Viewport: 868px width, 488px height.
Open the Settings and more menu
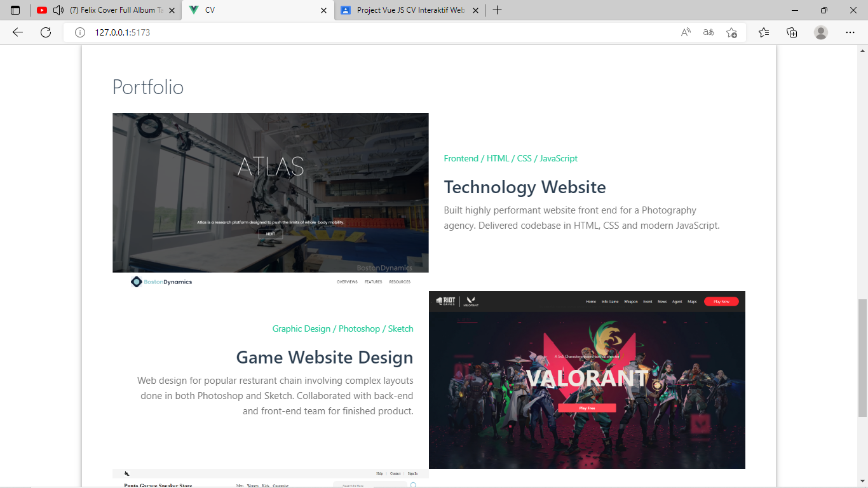point(850,32)
